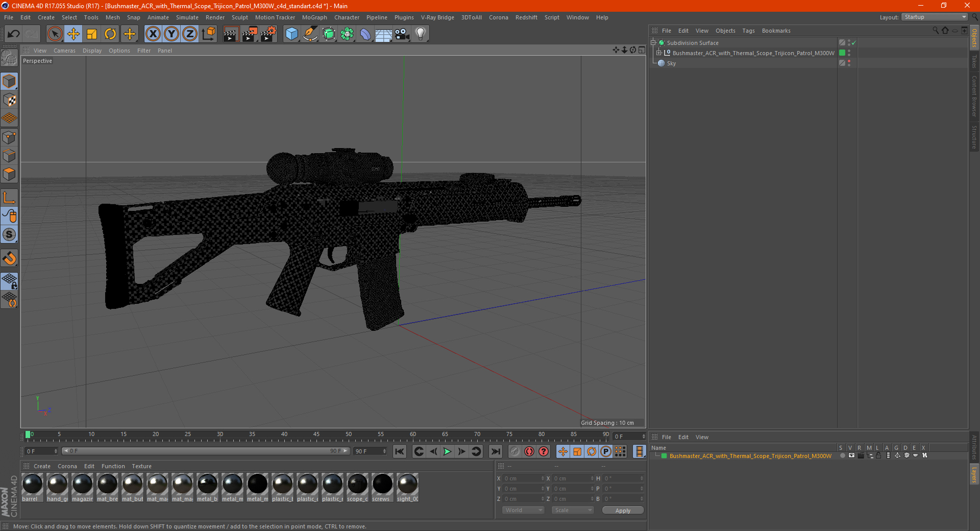The image size is (980, 531).
Task: Toggle Y axis lock
Action: [x=171, y=34]
